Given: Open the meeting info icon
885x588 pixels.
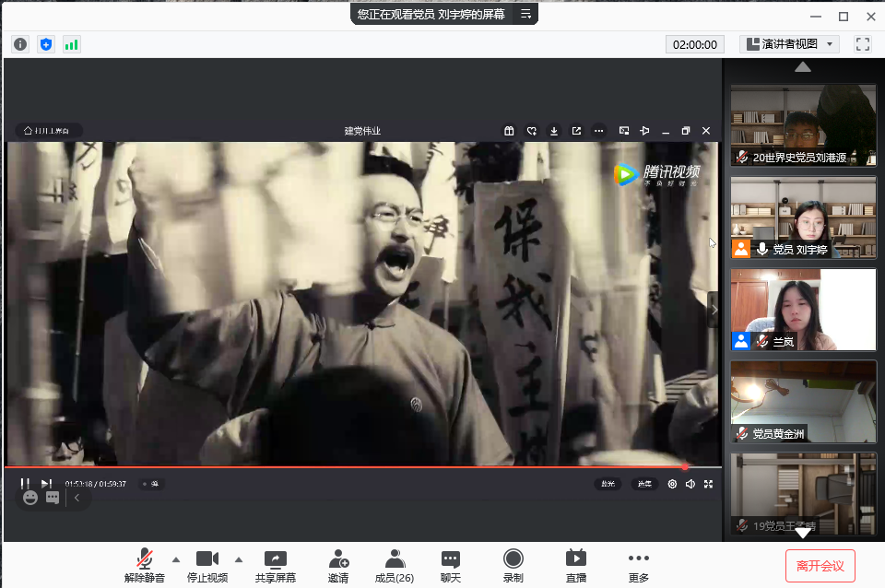Looking at the screenshot, I should 20,44.
